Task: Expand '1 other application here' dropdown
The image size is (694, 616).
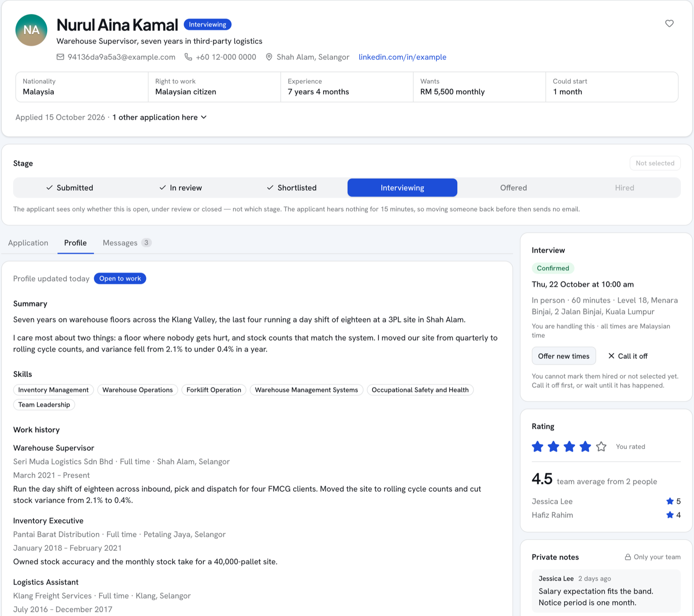Action: point(160,117)
